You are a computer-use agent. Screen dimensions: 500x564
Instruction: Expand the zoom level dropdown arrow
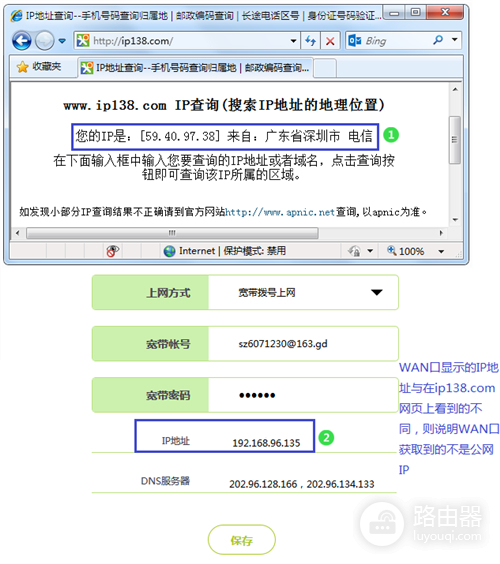[441, 251]
